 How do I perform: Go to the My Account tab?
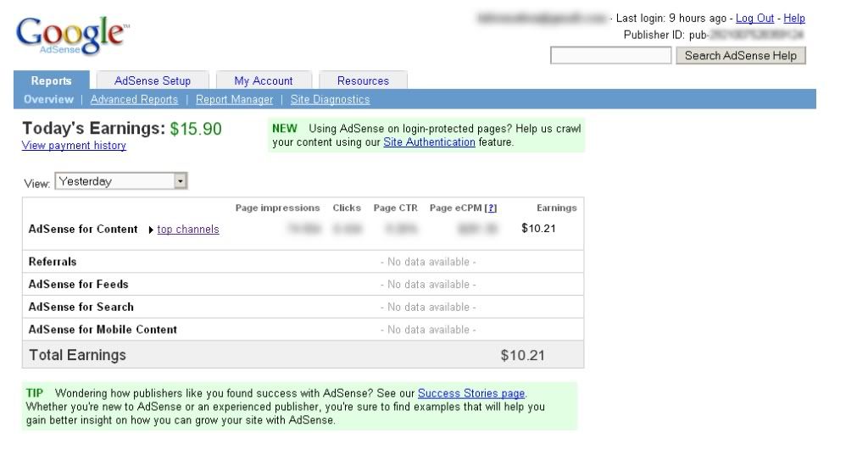coord(264,80)
